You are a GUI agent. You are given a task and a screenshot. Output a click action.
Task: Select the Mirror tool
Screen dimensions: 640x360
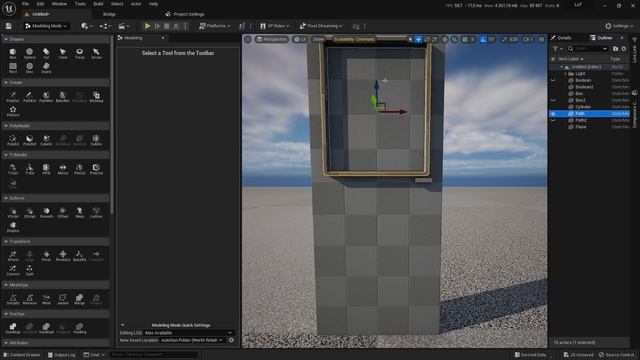(63, 169)
